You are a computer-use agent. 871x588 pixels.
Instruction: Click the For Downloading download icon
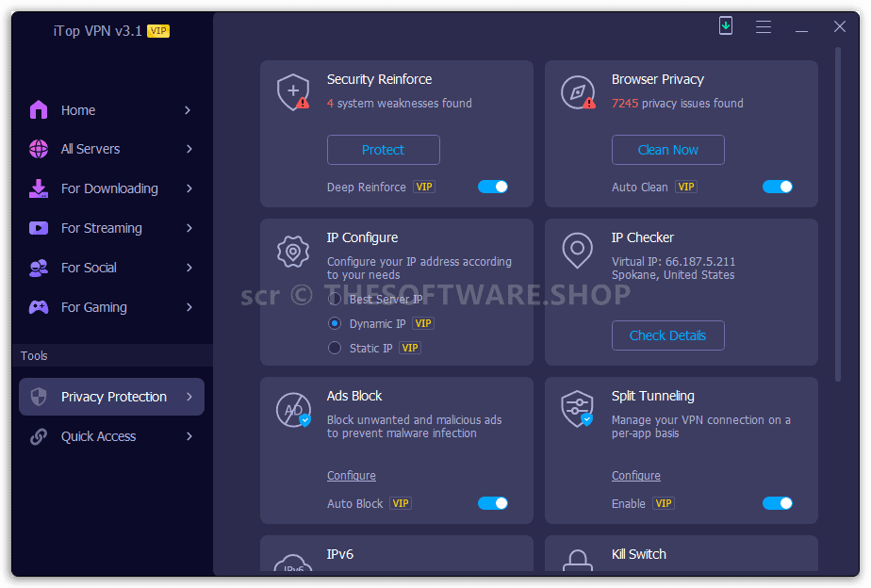pyautogui.click(x=39, y=188)
